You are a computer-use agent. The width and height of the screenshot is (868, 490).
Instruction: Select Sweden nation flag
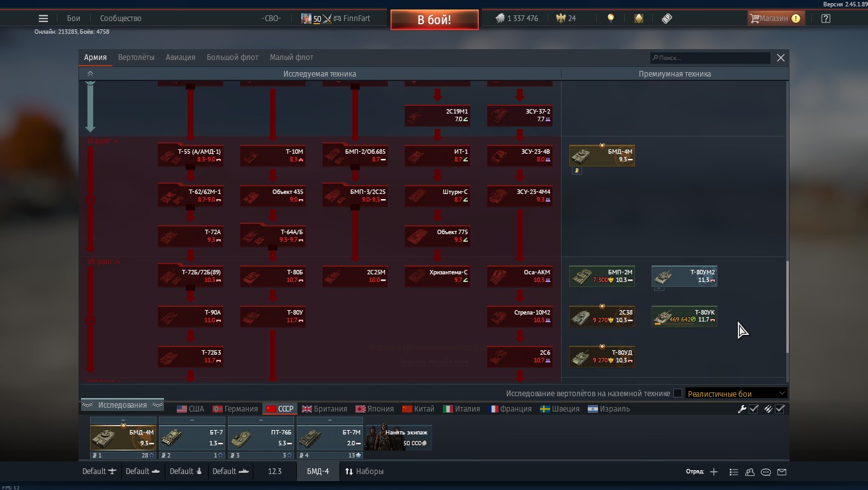560,409
